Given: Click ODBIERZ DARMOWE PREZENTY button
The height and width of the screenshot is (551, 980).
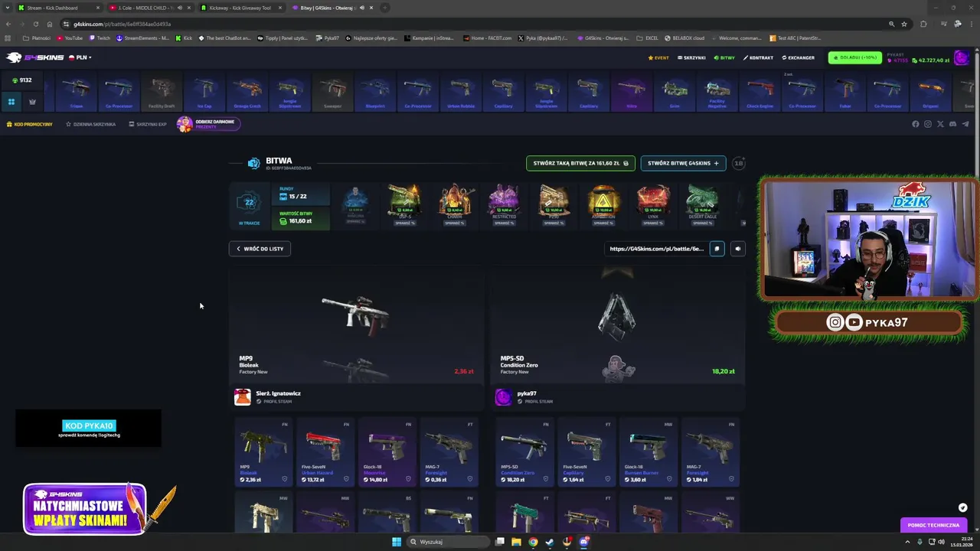Looking at the screenshot, I should tap(208, 124).
